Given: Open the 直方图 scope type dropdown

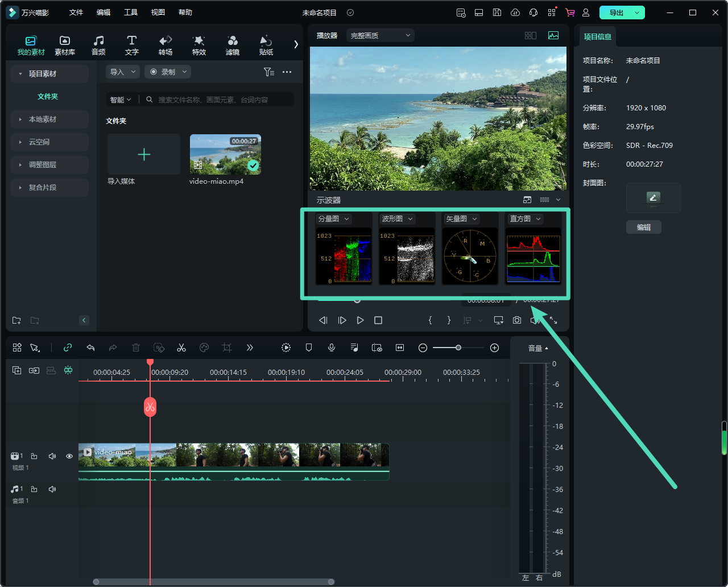Looking at the screenshot, I should pyautogui.click(x=525, y=219).
